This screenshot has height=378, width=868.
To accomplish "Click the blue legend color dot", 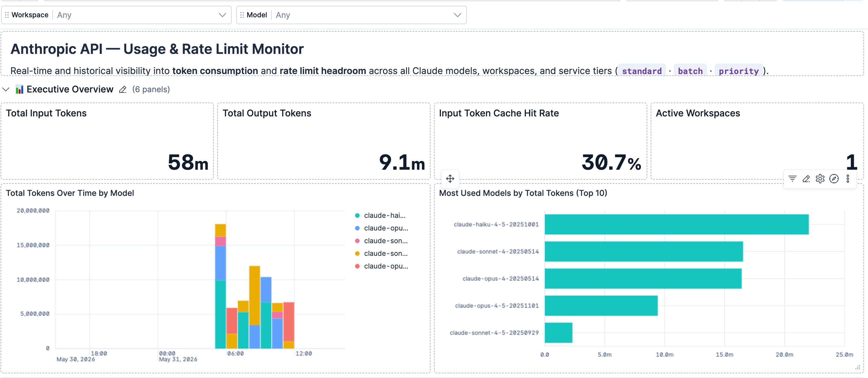I will click(358, 228).
